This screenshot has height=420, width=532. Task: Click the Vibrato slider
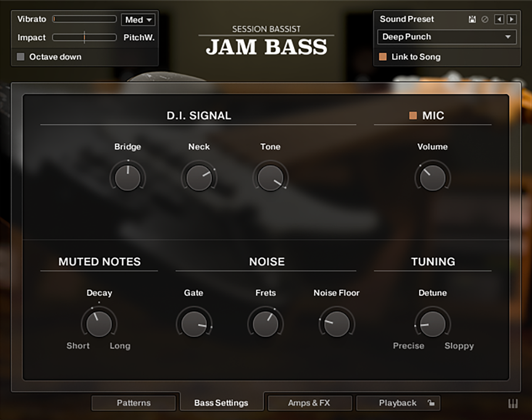coord(84,19)
